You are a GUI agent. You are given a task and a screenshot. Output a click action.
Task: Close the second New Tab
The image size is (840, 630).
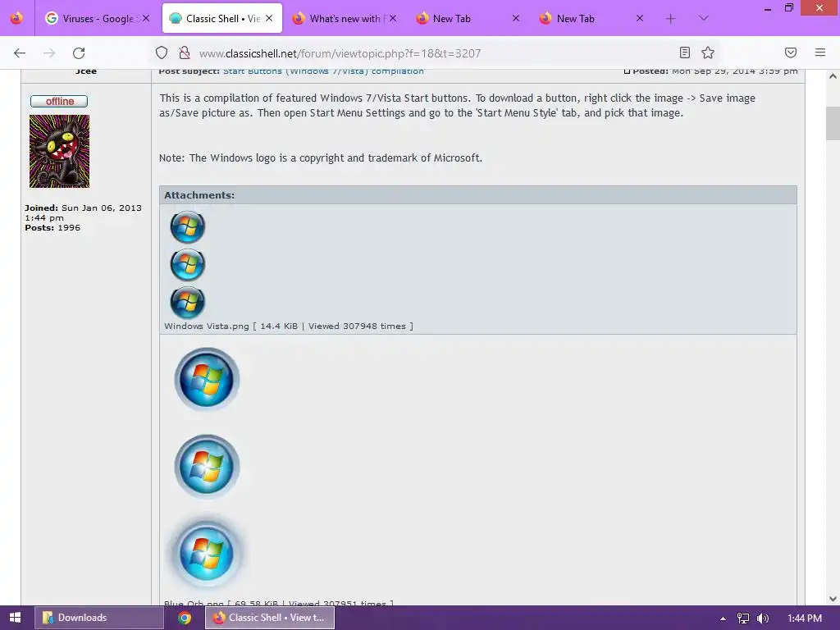(640, 18)
